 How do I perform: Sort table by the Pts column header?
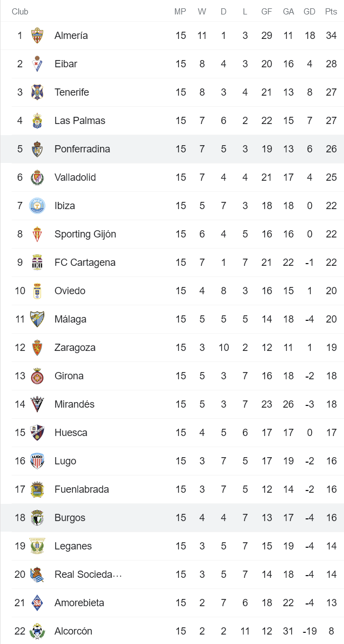330,11
